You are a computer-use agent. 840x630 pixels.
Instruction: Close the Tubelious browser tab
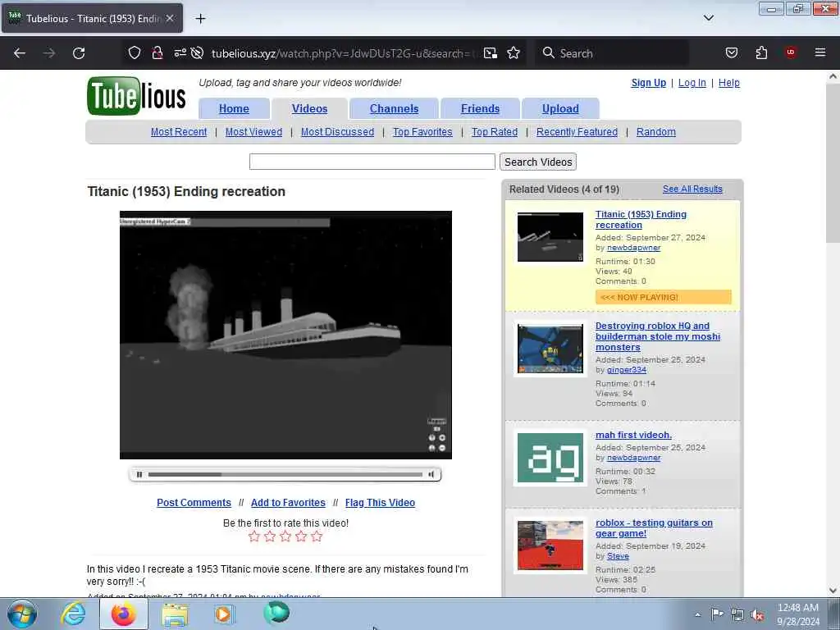pyautogui.click(x=170, y=18)
